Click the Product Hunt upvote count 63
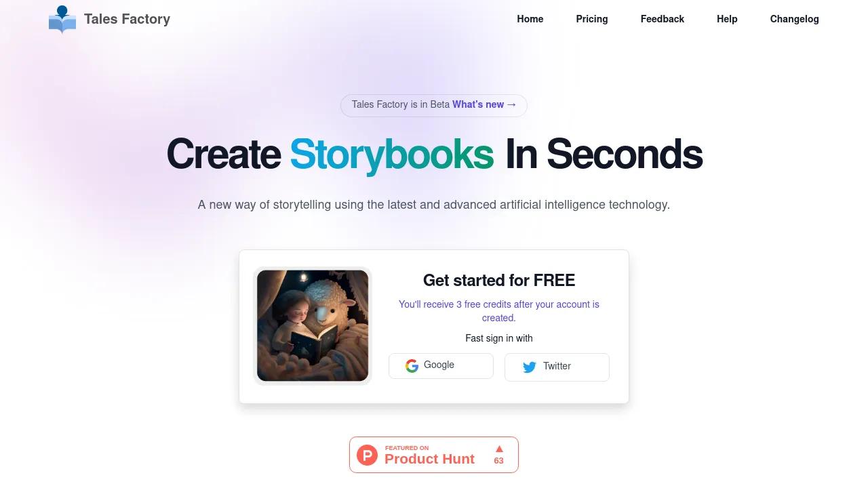Image resolution: width=868 pixels, height=488 pixels. (499, 461)
